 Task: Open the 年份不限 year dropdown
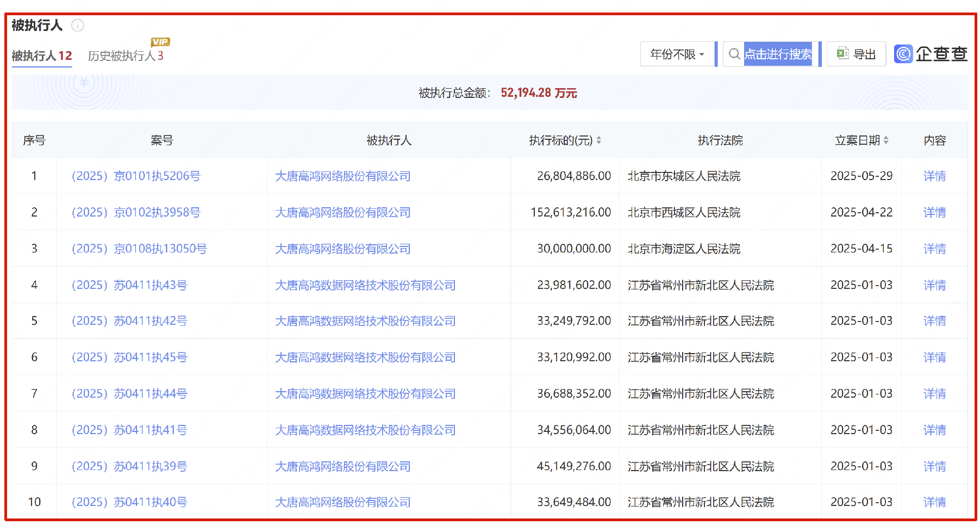[677, 54]
